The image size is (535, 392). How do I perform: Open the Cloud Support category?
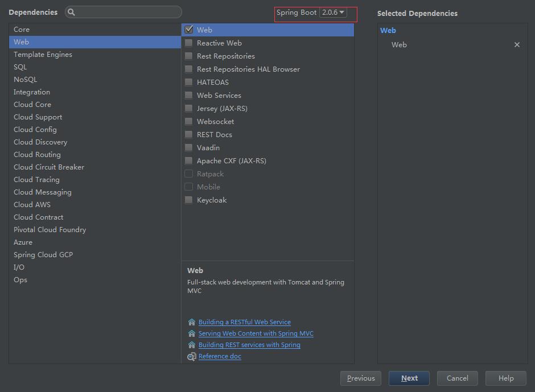point(95,117)
